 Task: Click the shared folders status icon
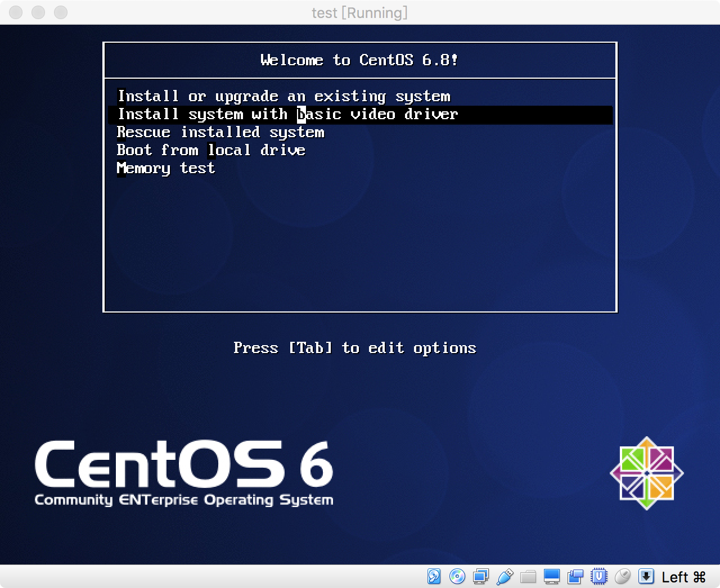click(x=528, y=576)
